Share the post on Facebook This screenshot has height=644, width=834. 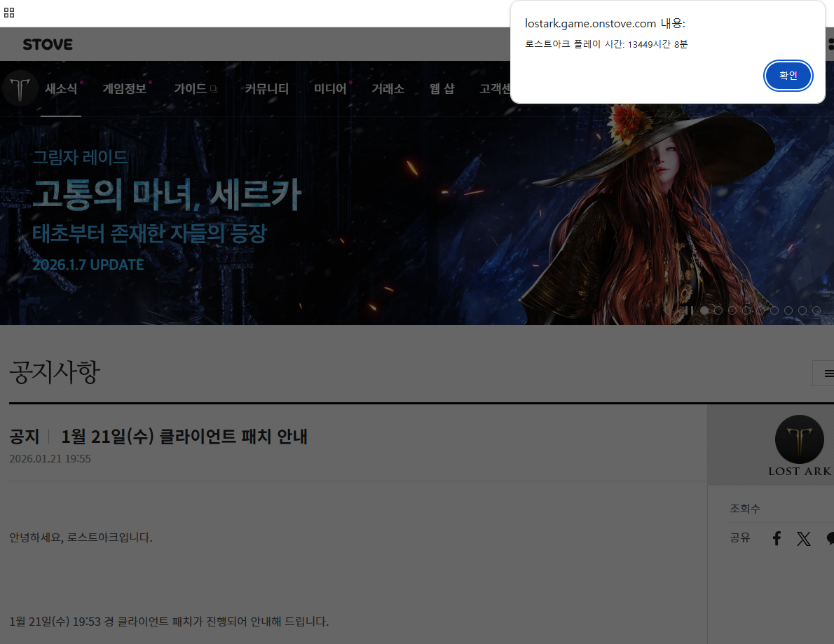coord(777,539)
